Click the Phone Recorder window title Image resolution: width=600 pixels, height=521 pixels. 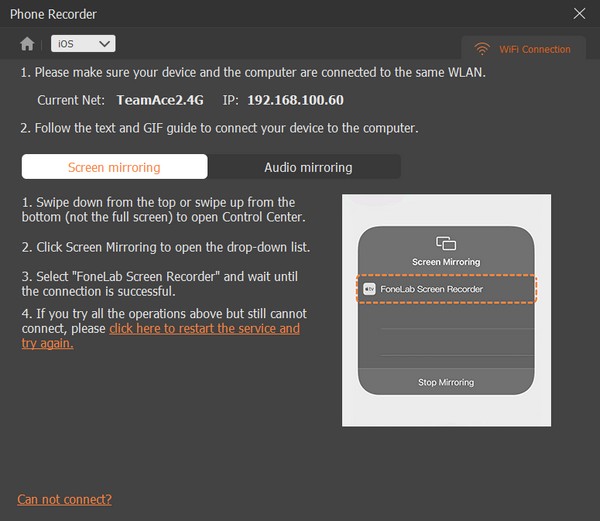[53, 14]
